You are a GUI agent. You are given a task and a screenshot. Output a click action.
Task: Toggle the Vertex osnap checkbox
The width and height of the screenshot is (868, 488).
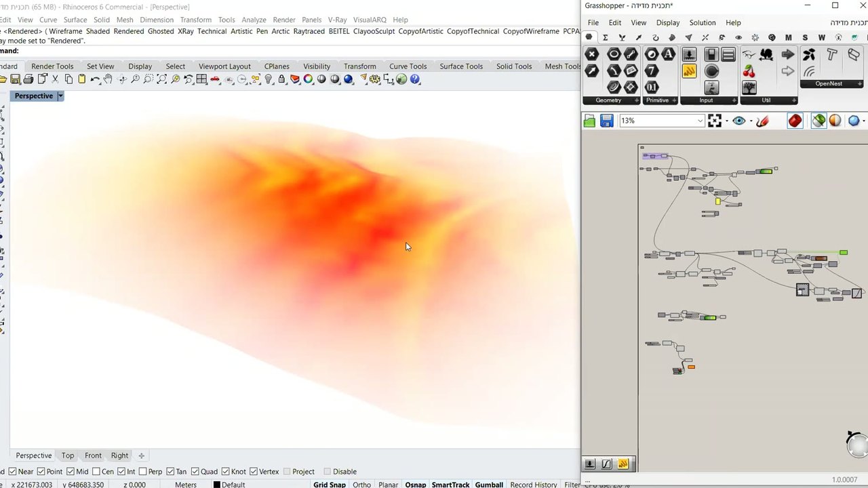coord(254,472)
